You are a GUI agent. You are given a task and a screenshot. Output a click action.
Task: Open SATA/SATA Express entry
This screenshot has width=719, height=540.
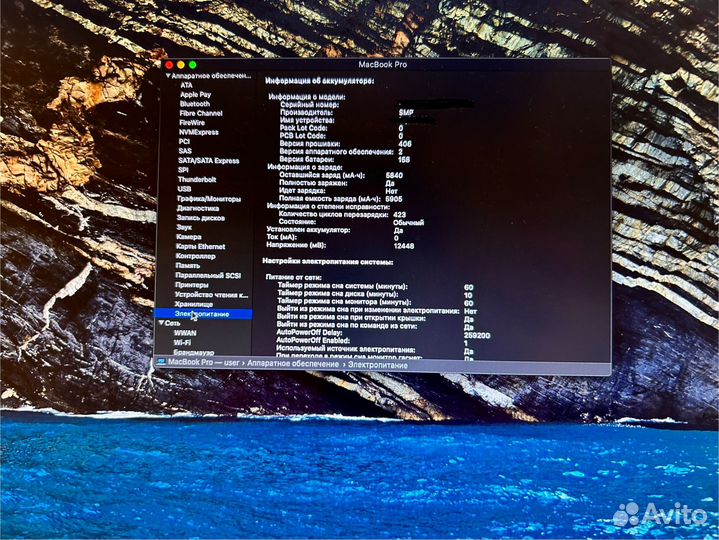point(209,160)
